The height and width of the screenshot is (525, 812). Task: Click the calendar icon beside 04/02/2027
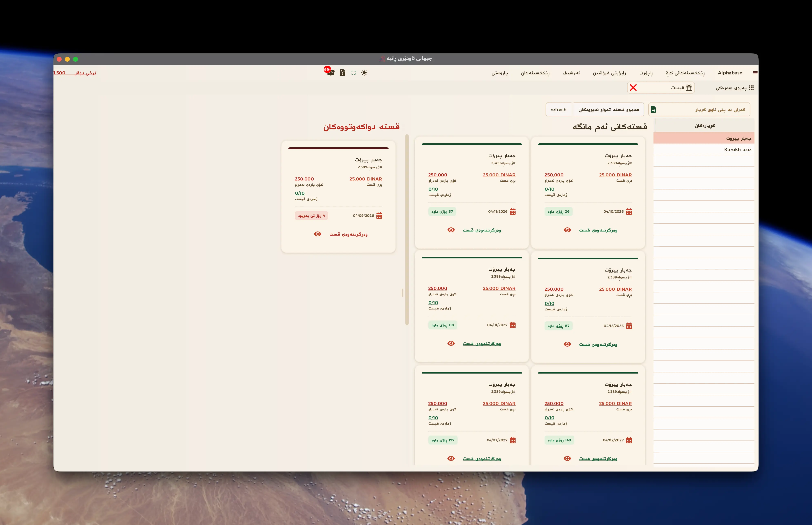[x=629, y=440]
